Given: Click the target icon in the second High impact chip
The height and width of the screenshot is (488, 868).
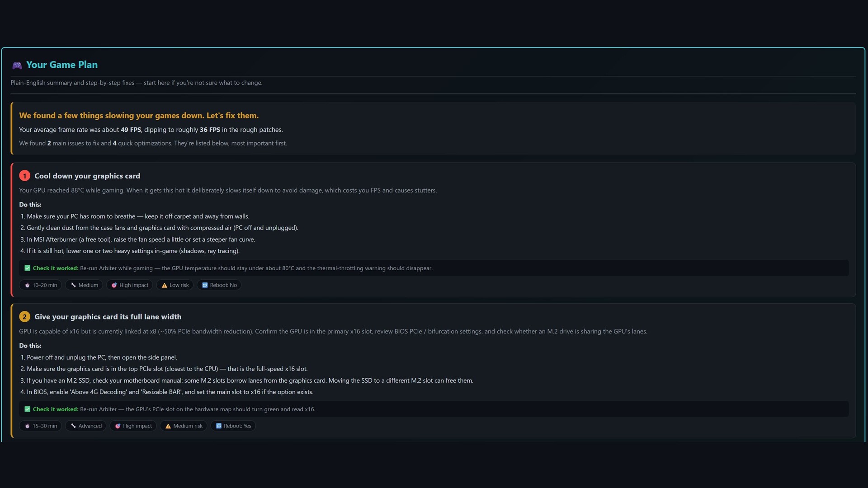Looking at the screenshot, I should [x=118, y=426].
